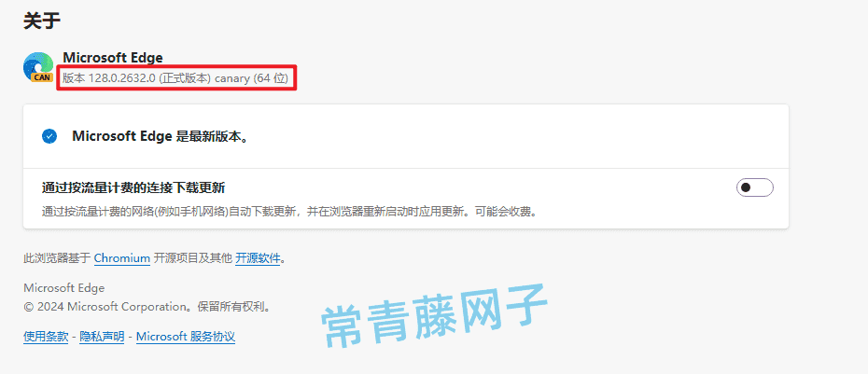This screenshot has height=374, width=868.
Task: Click the metered network description text
Action: point(290,212)
